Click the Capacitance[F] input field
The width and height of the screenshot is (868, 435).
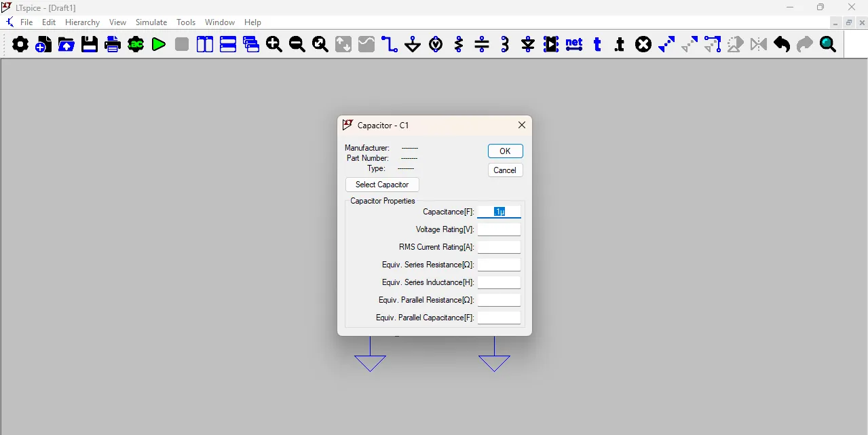point(499,212)
